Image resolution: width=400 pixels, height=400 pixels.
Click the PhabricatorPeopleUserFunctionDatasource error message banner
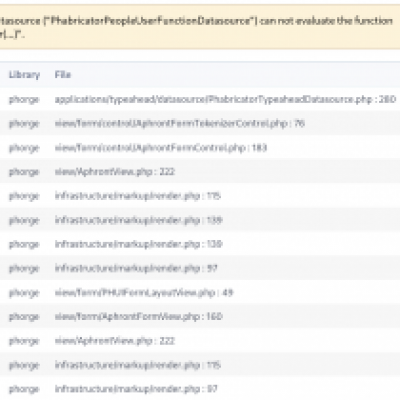click(x=200, y=27)
